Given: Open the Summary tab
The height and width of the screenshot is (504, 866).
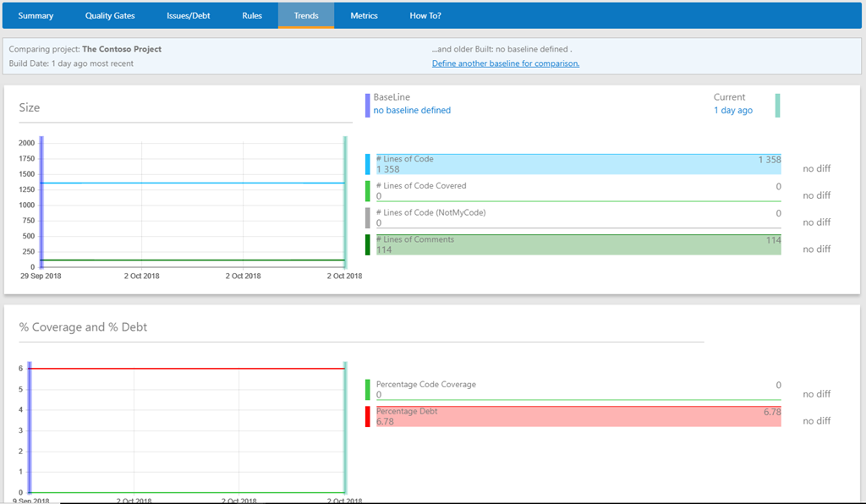Looking at the screenshot, I should (36, 15).
